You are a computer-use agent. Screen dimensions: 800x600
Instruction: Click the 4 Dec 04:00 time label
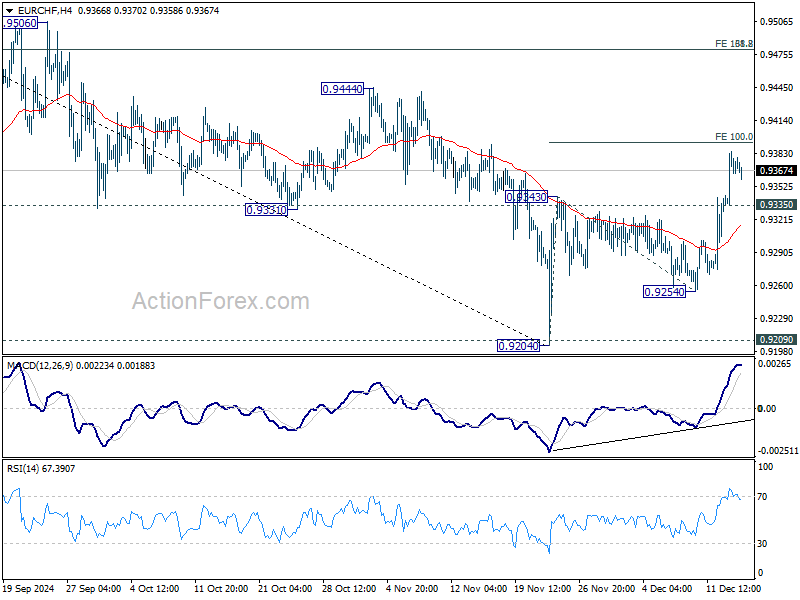coord(667,589)
